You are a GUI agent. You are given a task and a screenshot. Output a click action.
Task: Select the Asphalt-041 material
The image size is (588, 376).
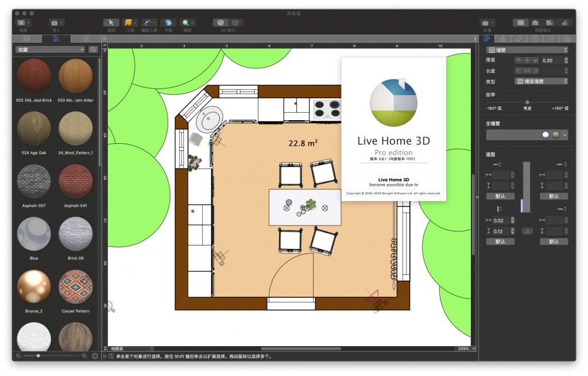pyautogui.click(x=75, y=181)
